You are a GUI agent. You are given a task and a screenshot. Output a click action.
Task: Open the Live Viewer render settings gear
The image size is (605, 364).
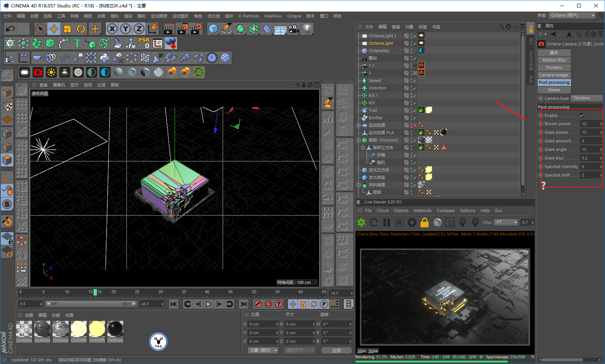(412, 222)
